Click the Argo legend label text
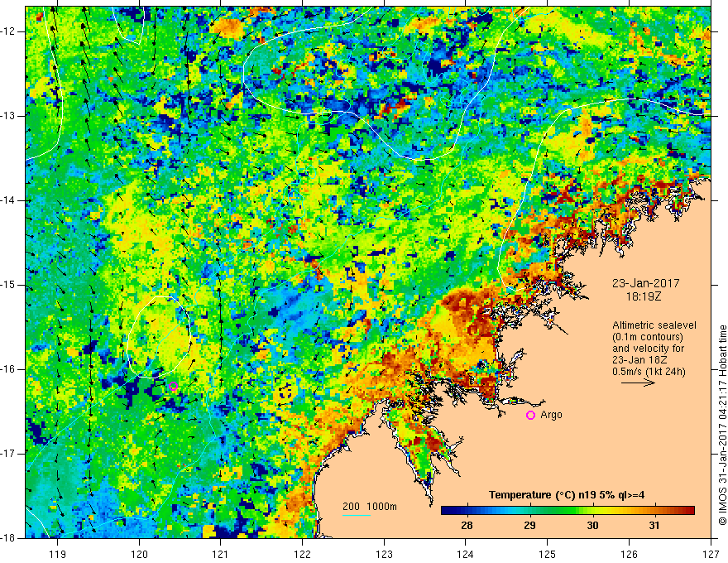This screenshot has height=563, width=728. (551, 415)
